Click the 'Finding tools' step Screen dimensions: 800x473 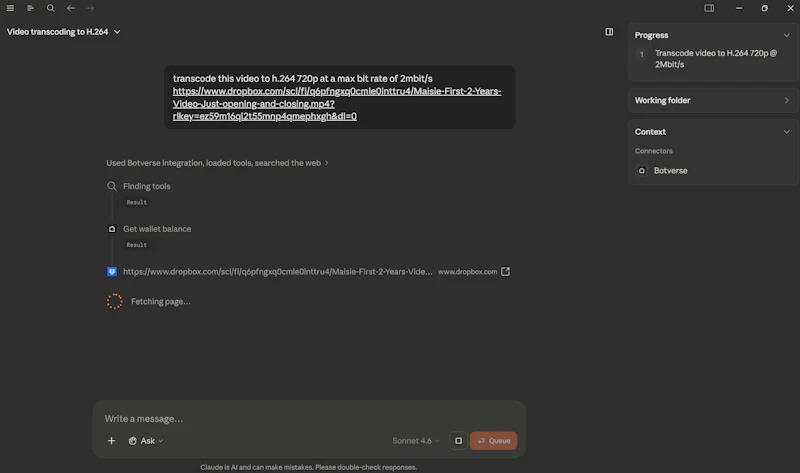146,186
